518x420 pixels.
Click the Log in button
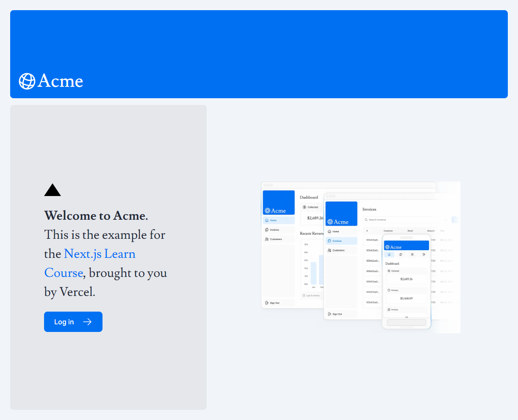(73, 322)
